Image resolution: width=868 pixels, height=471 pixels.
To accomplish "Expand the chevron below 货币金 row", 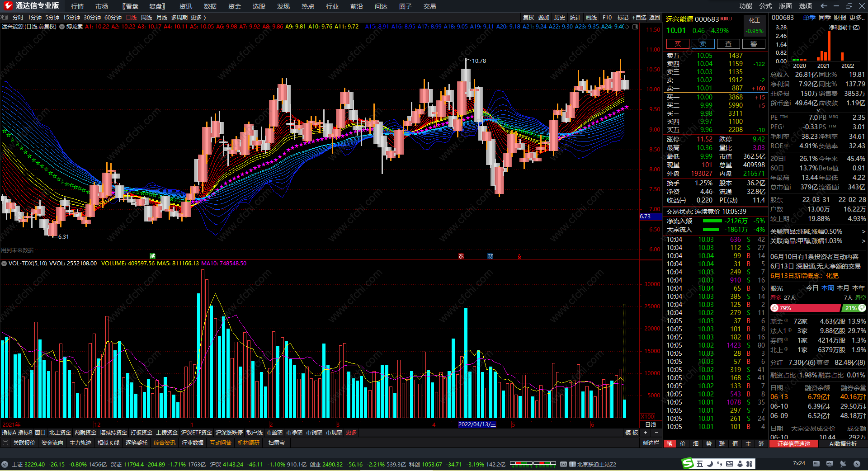I will coord(818,110).
